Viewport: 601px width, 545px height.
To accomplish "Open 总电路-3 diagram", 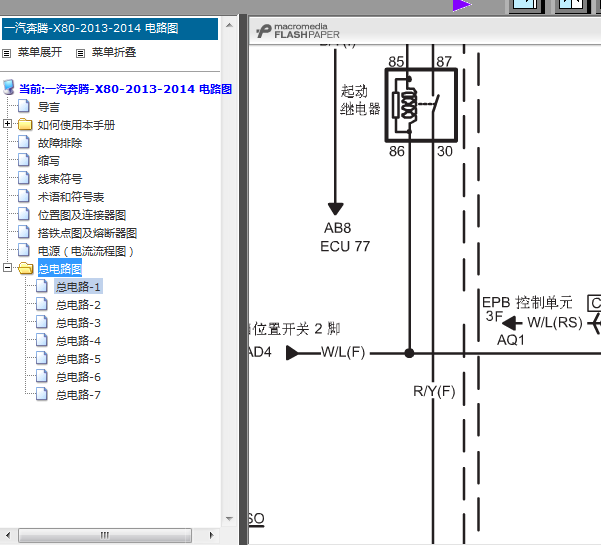I will [x=78, y=323].
